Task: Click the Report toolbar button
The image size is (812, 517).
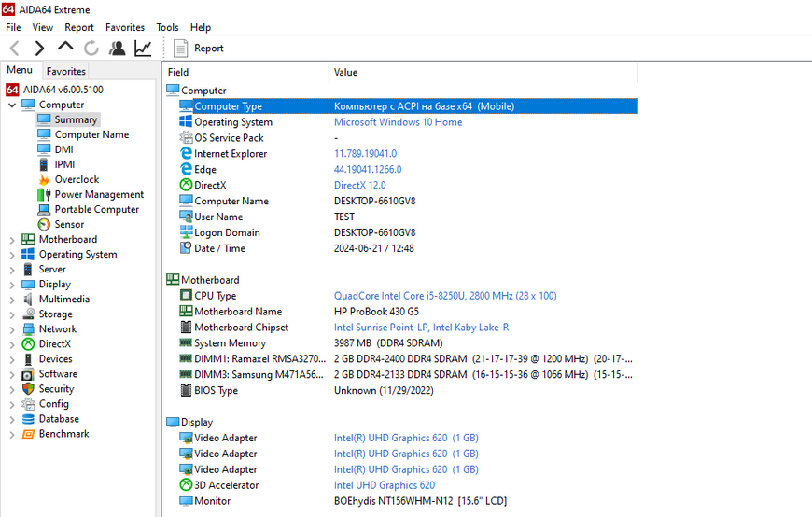Action: point(199,49)
